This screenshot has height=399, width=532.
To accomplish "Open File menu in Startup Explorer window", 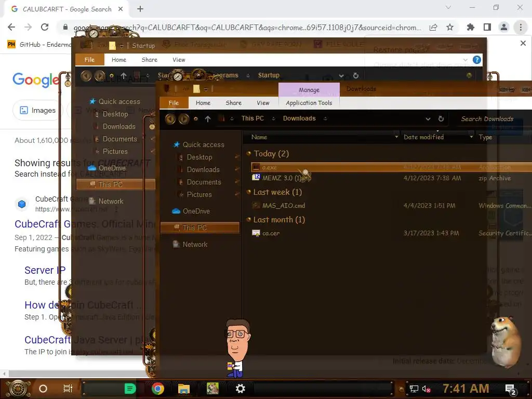I will tap(89, 60).
